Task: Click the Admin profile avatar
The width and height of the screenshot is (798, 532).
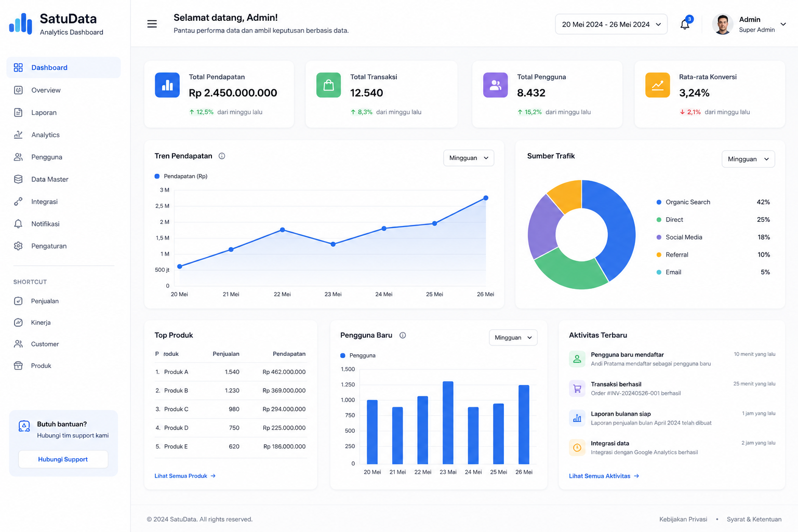Action: (722, 24)
